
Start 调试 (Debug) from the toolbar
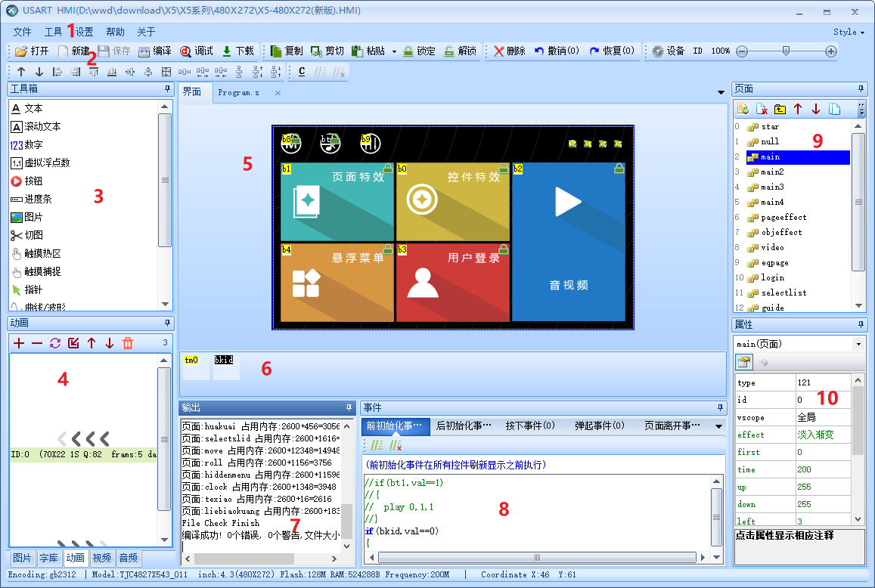(186, 51)
